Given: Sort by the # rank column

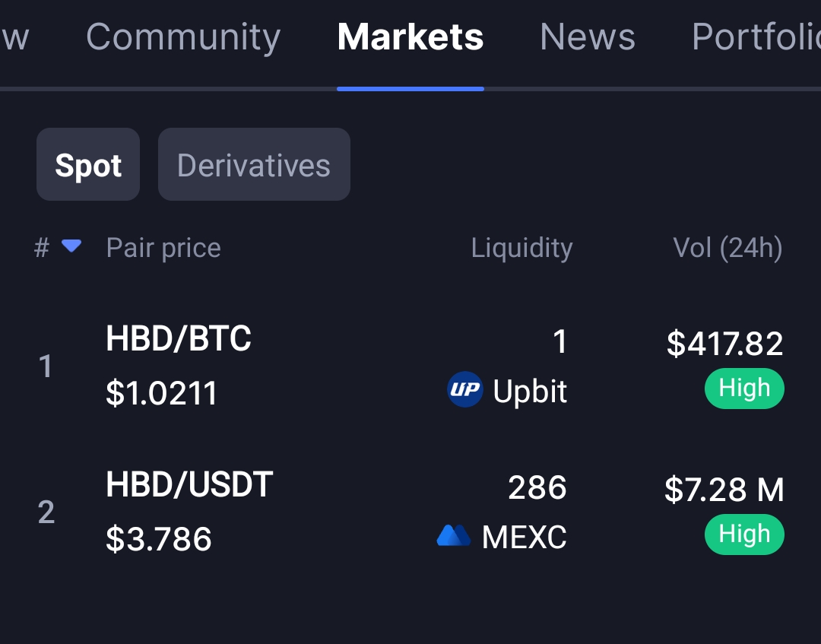Looking at the screenshot, I should [42, 247].
